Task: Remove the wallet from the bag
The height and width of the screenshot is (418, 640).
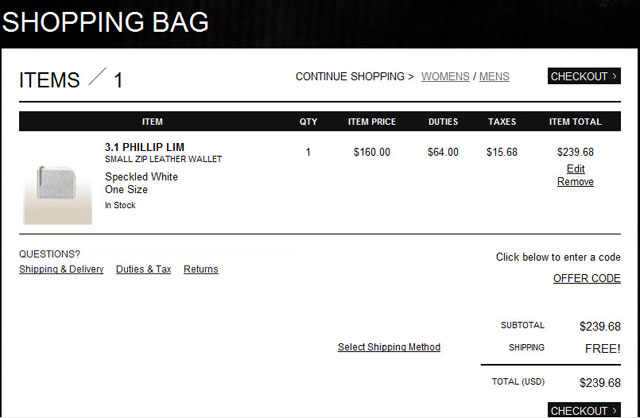Action: (x=575, y=182)
